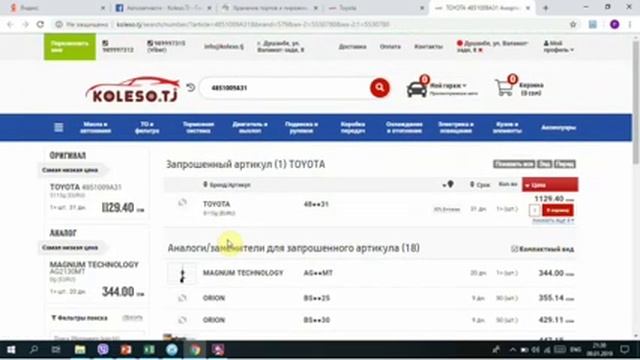
Task: Click the KOLESO.TJ logo
Action: point(133,89)
